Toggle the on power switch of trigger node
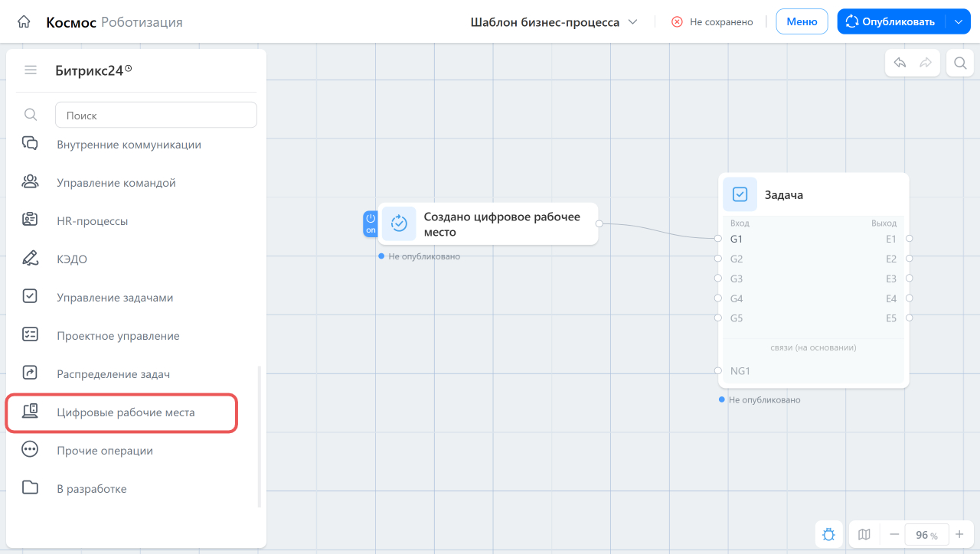Image resolution: width=980 pixels, height=554 pixels. tap(371, 223)
